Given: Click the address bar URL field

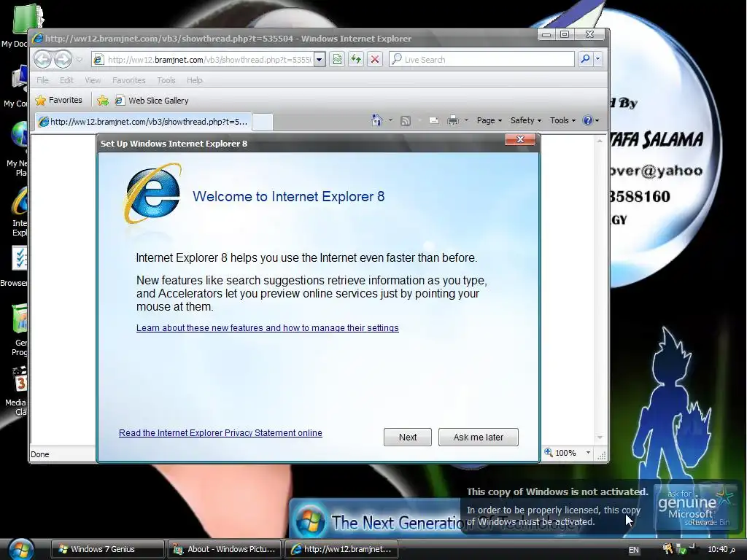Looking at the screenshot, I should [209, 60].
